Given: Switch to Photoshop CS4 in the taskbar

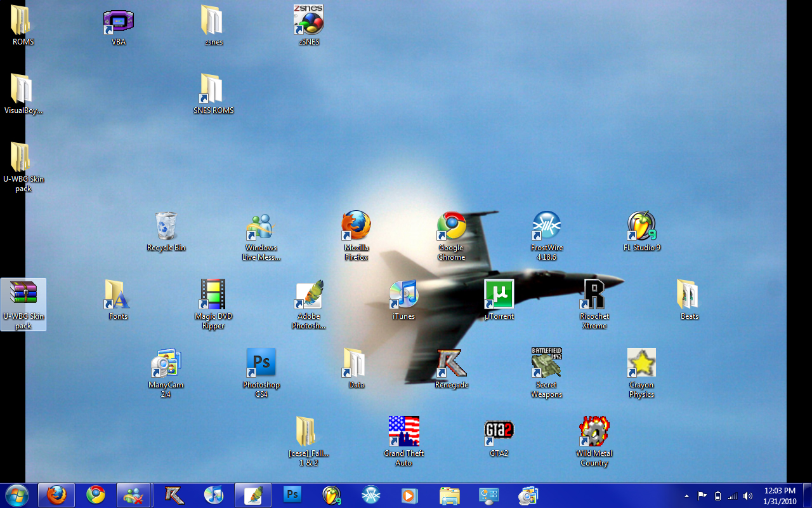Looking at the screenshot, I should pyautogui.click(x=292, y=495).
